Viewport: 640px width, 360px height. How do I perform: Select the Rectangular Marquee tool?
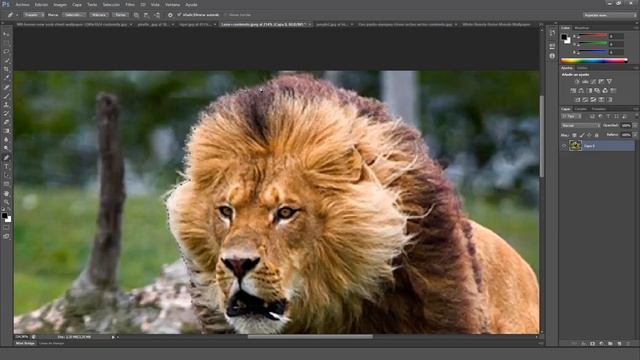[6, 42]
